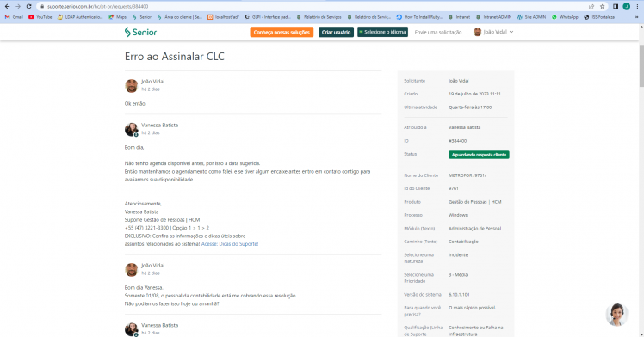Click the Aguardando resposta cliente status badge
The width and height of the screenshot is (644, 337).
(479, 155)
